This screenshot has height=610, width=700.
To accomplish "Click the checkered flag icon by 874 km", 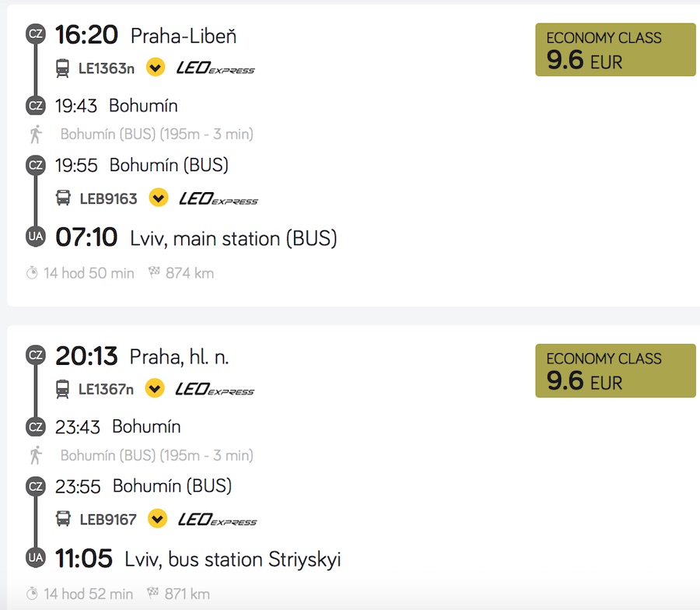I will click(x=154, y=273).
